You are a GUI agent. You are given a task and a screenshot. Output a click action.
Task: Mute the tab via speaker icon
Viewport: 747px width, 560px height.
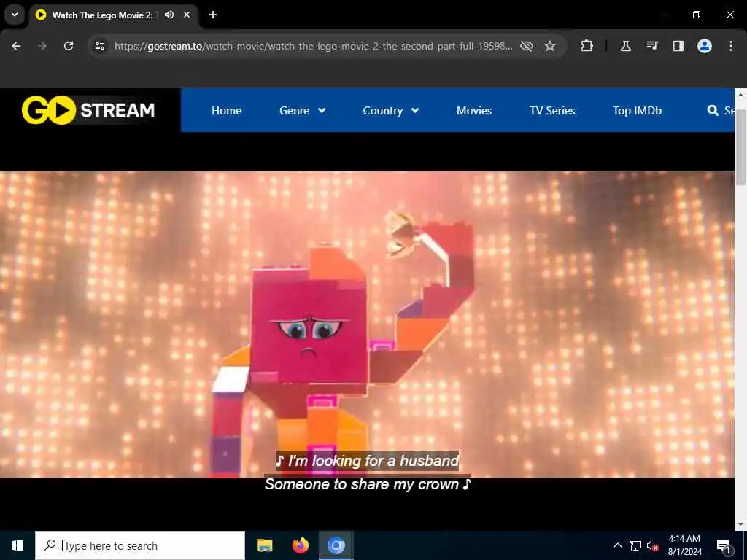tap(169, 15)
